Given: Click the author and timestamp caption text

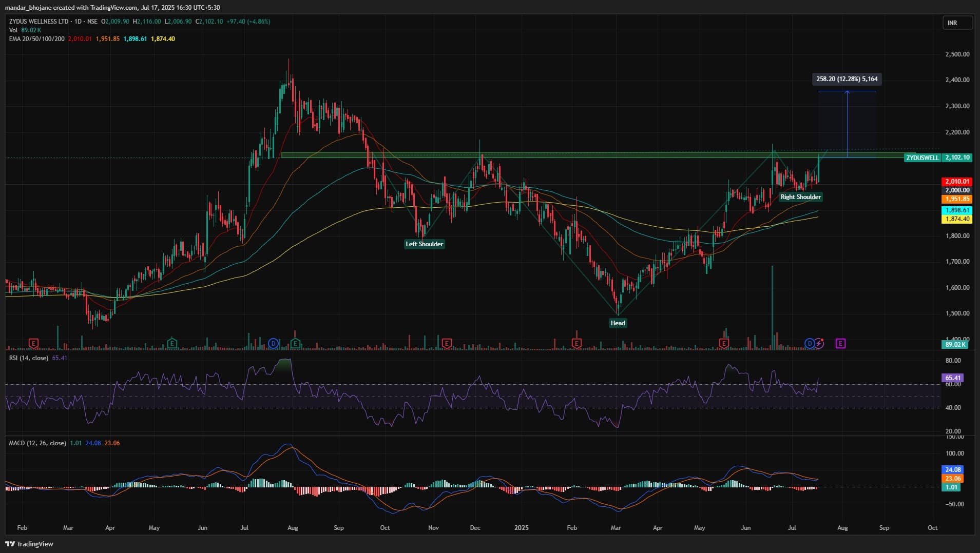Looking at the screenshot, I should 112,7.
